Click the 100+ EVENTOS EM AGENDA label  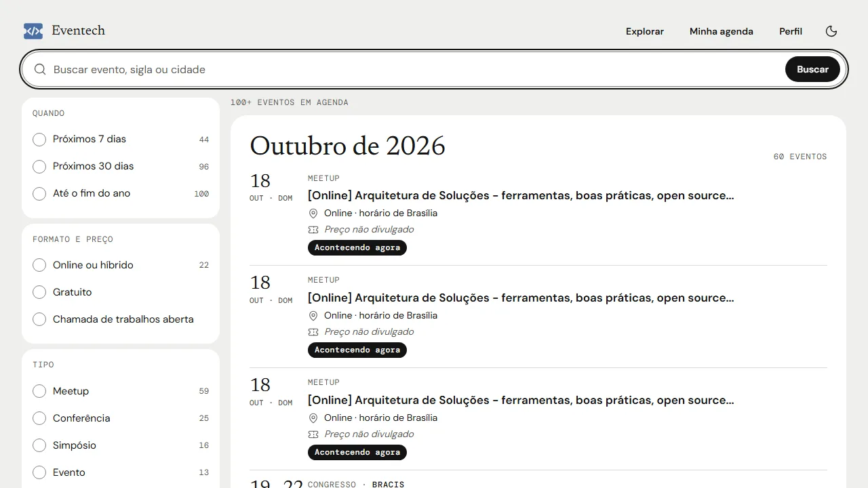(290, 102)
